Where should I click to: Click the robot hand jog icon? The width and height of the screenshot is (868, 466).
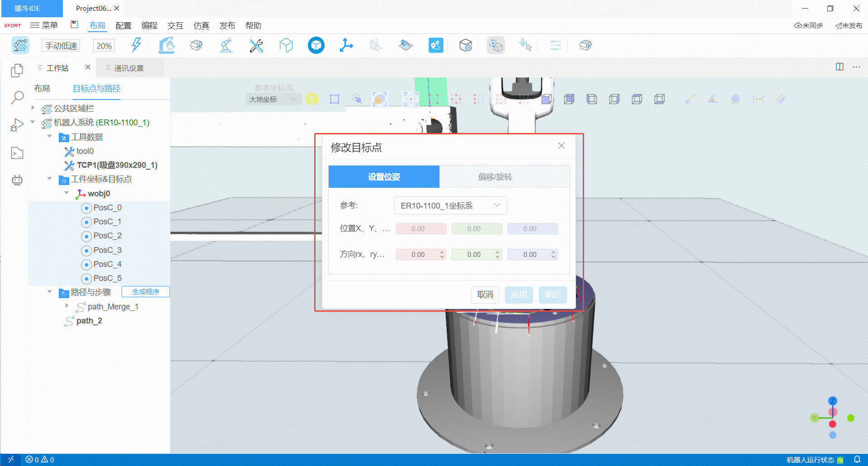[x=166, y=45]
